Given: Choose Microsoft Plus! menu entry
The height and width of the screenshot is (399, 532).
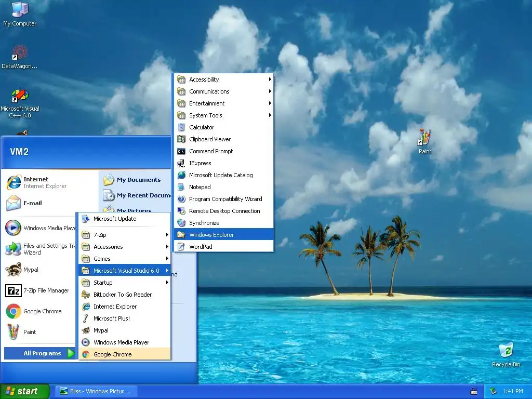Looking at the screenshot, I should point(125,318).
